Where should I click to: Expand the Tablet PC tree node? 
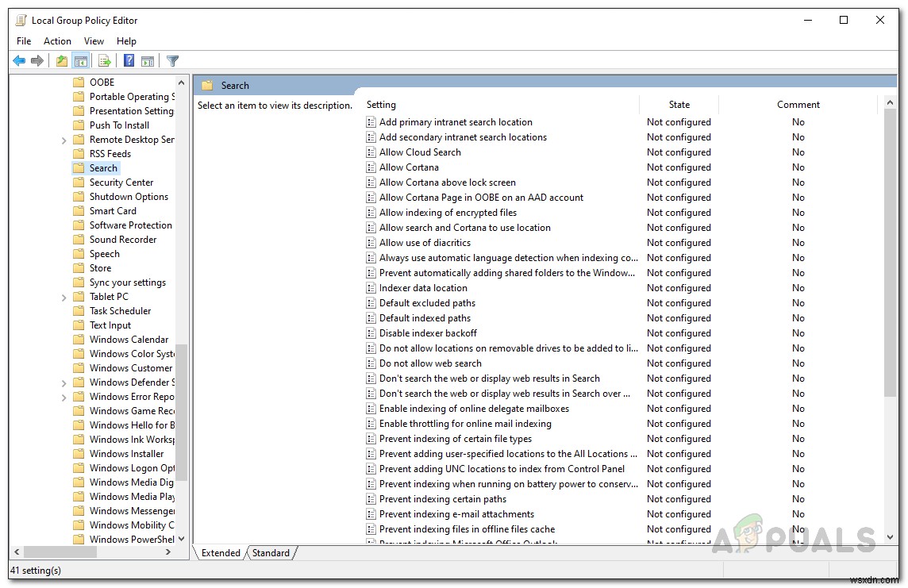click(x=64, y=297)
